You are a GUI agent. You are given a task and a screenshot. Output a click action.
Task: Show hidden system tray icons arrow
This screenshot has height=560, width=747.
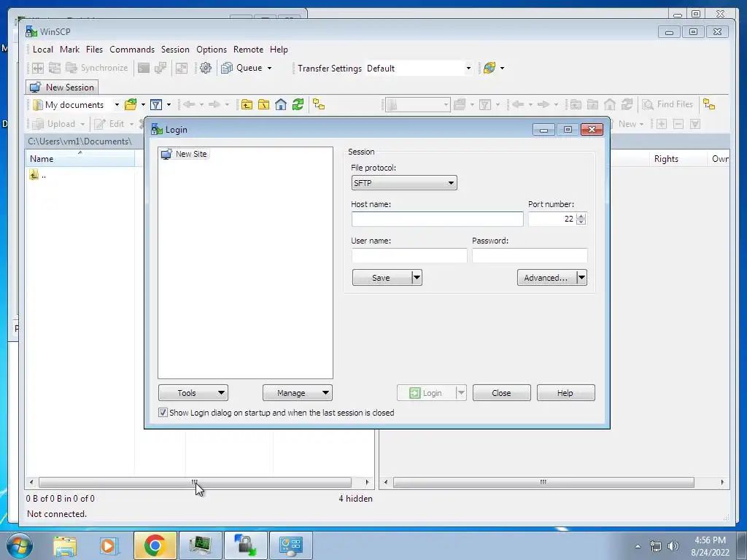(x=638, y=546)
